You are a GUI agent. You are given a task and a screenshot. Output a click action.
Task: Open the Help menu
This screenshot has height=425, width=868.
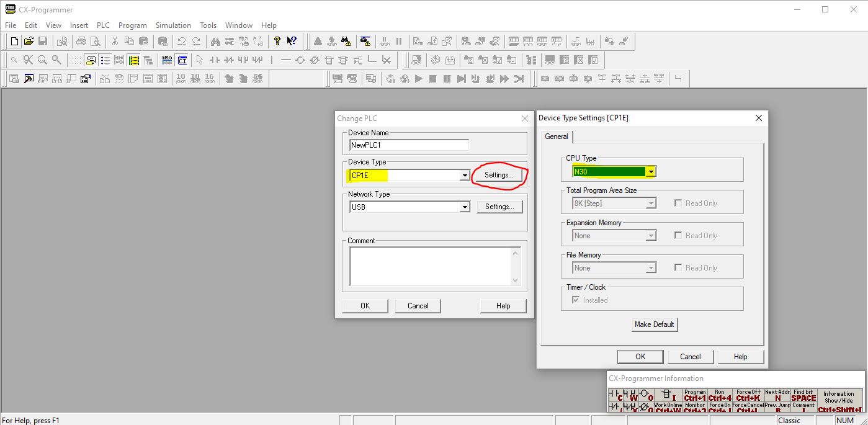(x=269, y=25)
